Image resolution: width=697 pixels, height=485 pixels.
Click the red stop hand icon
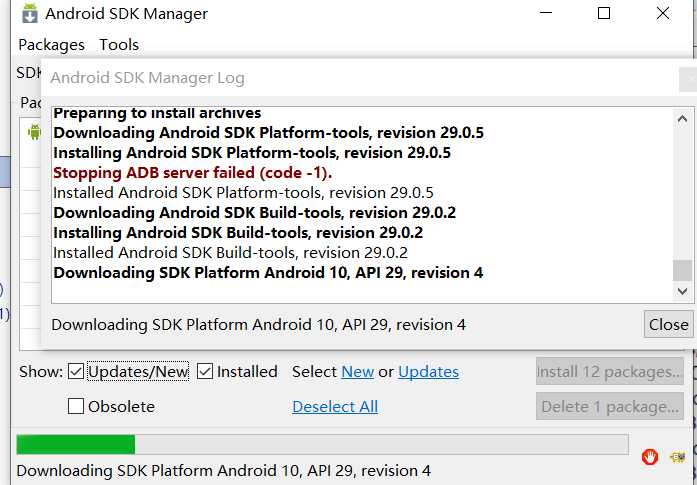(x=649, y=457)
